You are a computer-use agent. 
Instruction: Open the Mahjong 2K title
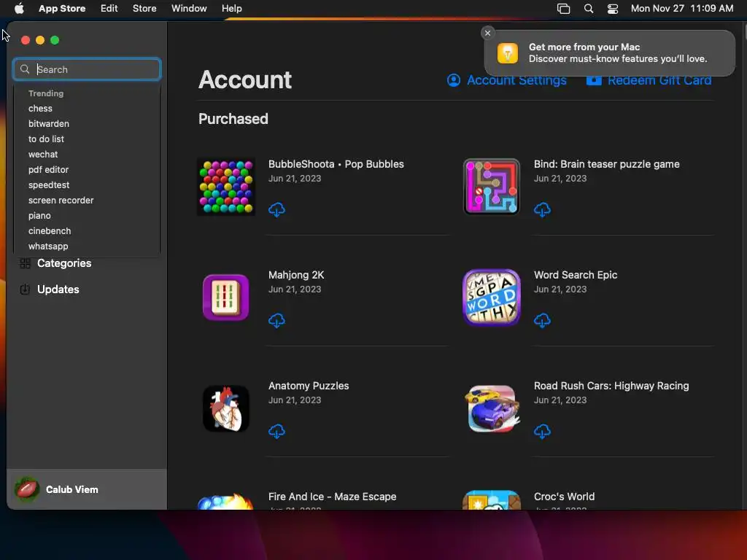tap(296, 275)
